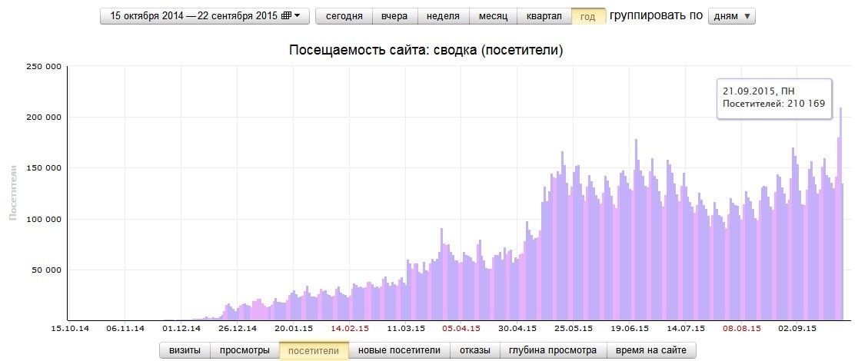Click the x-axis label 15.10.14
The image size is (868, 361).
[x=70, y=329]
